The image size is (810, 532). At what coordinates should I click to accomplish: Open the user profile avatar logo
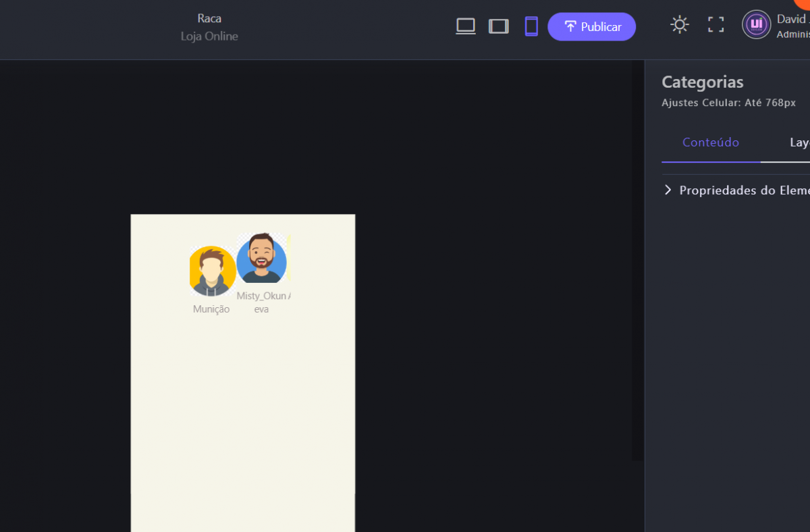(x=756, y=25)
